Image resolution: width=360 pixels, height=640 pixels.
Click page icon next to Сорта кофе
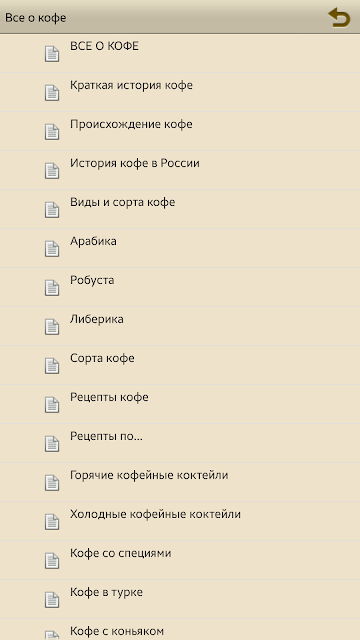click(52, 366)
